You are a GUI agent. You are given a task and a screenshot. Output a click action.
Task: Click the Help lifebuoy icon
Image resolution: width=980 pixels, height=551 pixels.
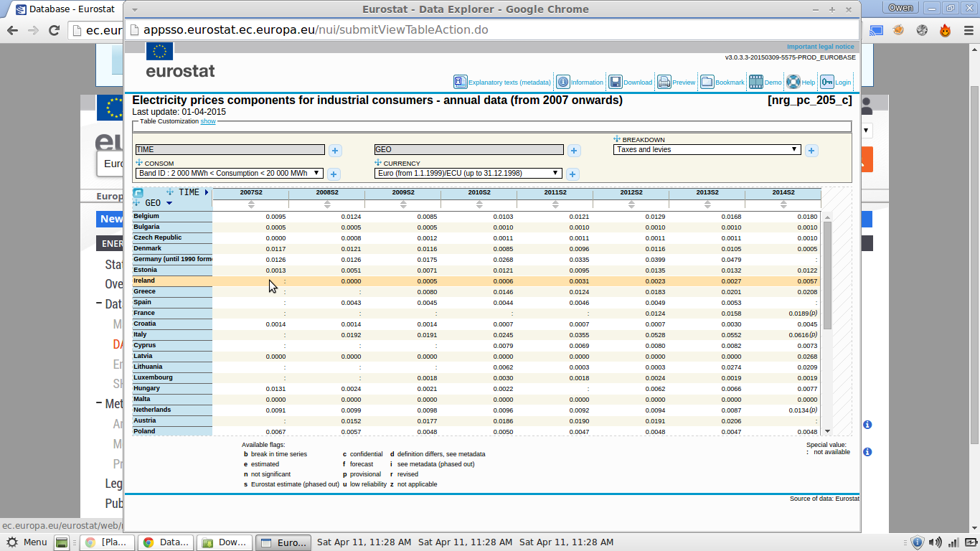(793, 82)
